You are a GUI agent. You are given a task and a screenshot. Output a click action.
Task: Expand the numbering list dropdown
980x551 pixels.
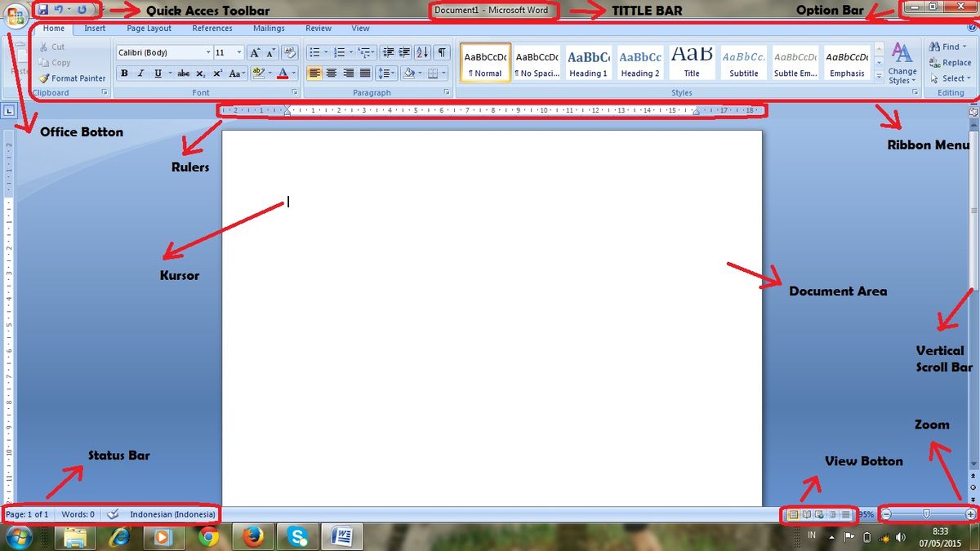351,52
